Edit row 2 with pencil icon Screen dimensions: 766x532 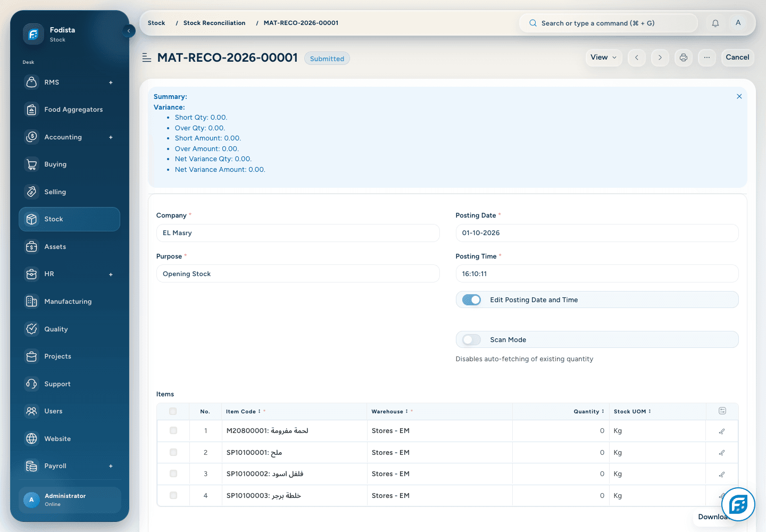722,453
